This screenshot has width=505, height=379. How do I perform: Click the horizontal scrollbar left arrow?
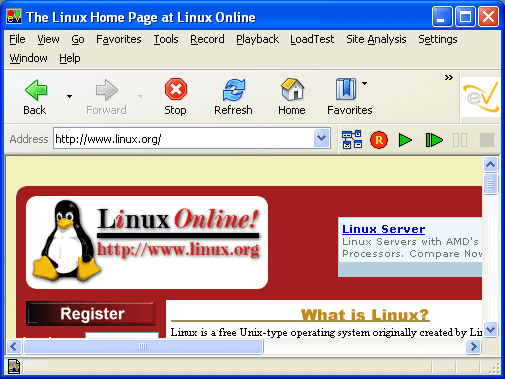(x=14, y=347)
